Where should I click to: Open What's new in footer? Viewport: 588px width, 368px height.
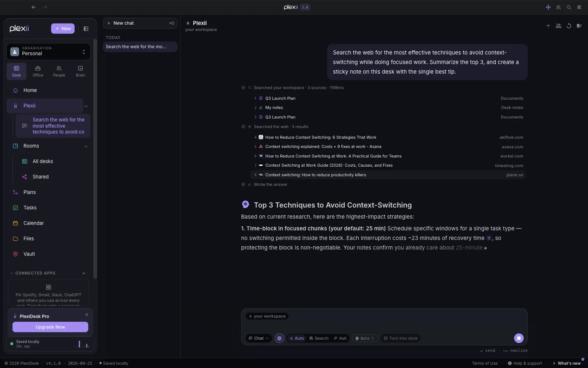[567, 363]
